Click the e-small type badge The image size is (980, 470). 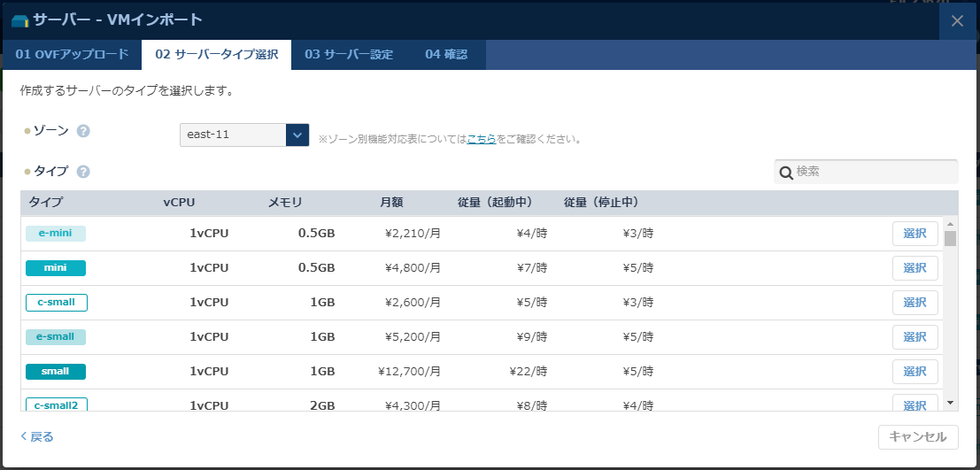(56, 337)
